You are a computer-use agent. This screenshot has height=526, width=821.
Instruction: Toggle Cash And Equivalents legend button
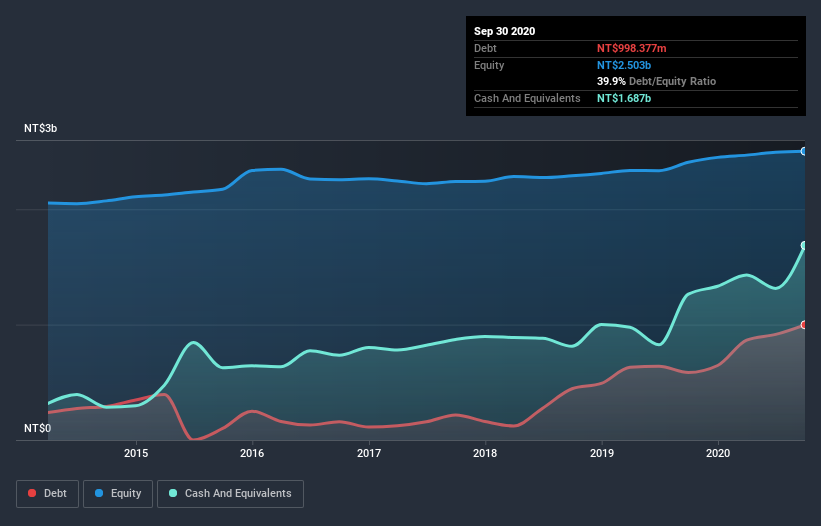pos(230,494)
